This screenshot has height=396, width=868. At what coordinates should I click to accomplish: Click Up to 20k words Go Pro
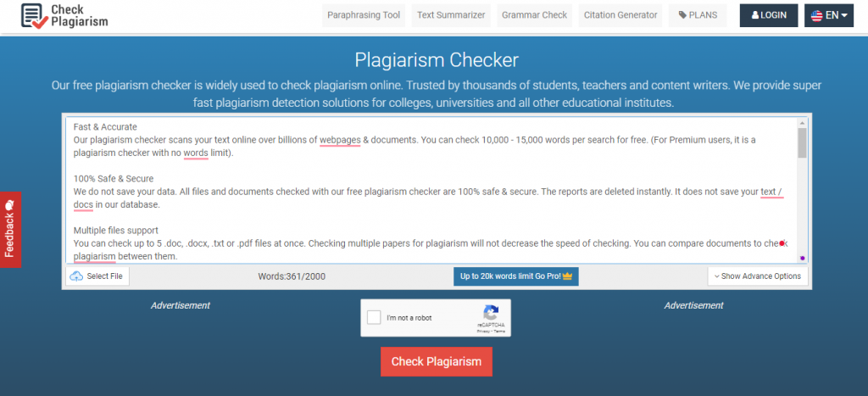(516, 276)
